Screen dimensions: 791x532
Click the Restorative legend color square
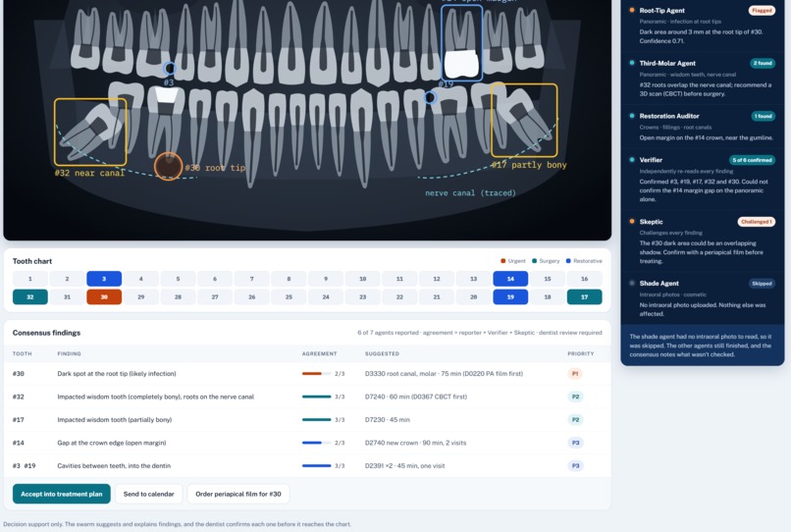568,261
